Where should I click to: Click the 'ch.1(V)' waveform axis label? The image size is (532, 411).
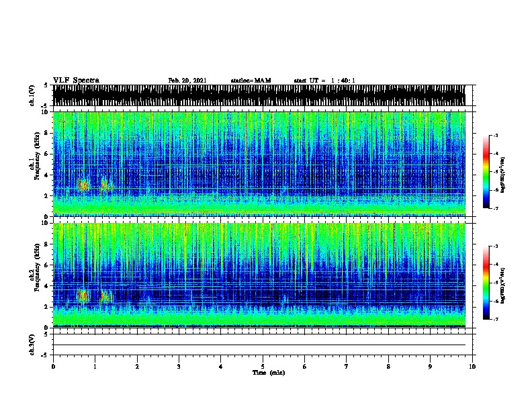(32, 95)
